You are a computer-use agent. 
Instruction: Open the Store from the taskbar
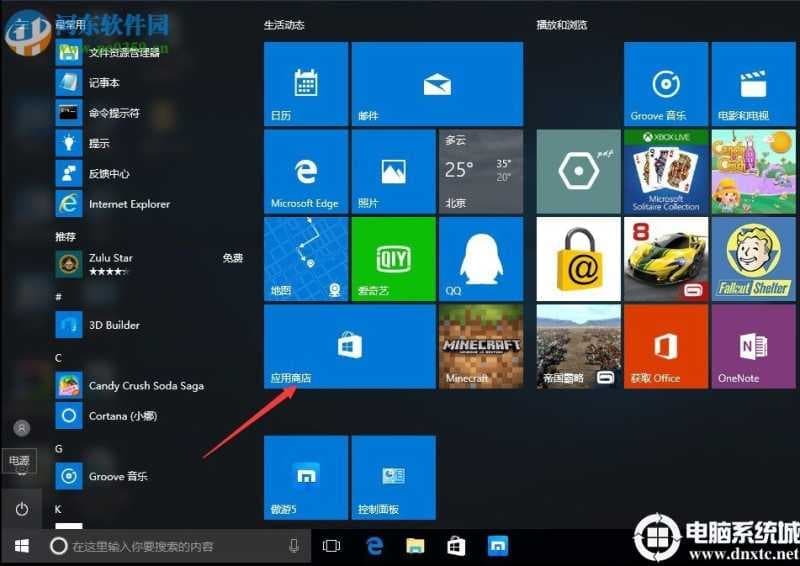(456, 547)
